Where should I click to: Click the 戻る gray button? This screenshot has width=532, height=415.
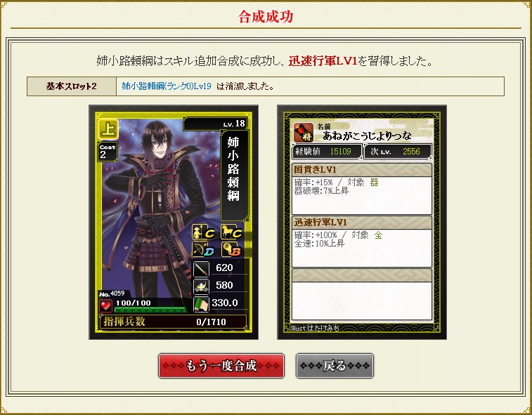point(335,366)
